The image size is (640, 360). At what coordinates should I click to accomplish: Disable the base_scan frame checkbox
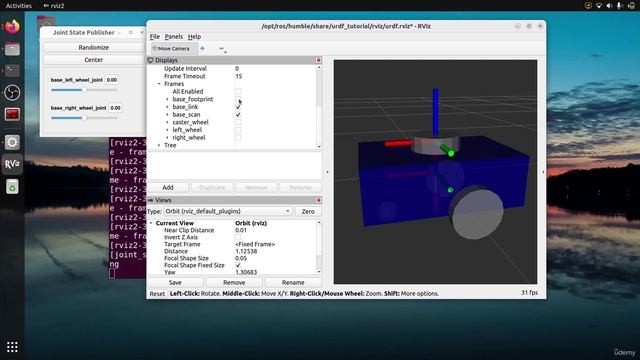238,115
